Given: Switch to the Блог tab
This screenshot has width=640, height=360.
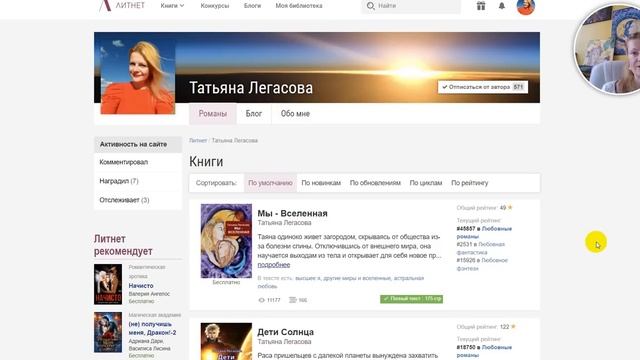Looking at the screenshot, I should (x=254, y=113).
